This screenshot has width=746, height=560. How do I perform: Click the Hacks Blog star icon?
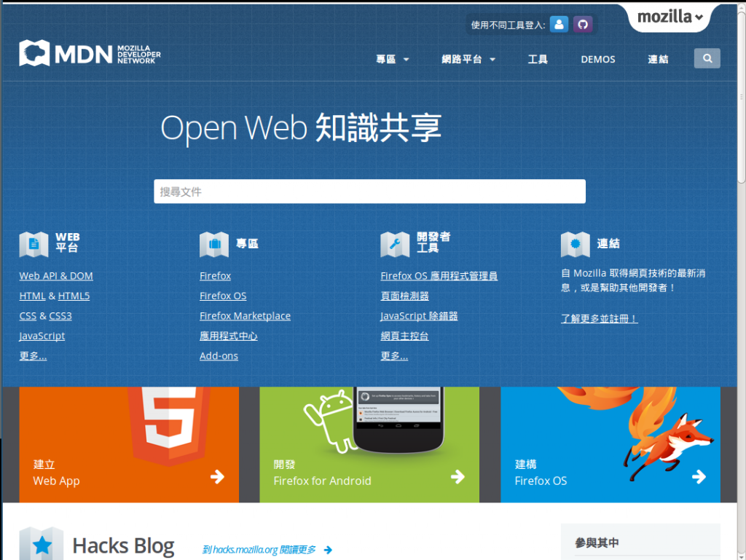[x=42, y=544]
